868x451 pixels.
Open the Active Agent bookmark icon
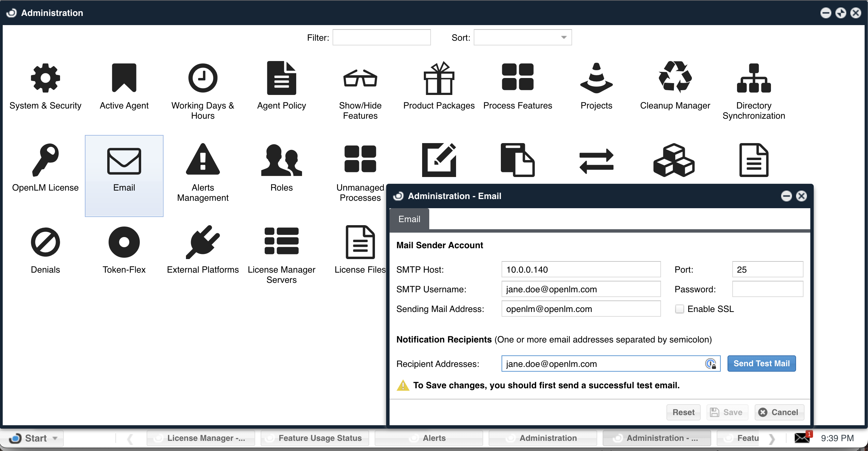pos(124,78)
